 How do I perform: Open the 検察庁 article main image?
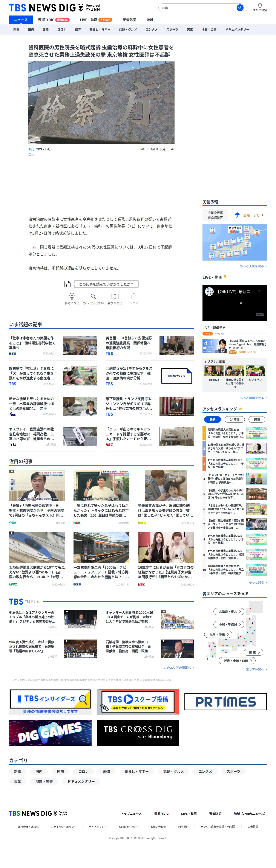101,102
